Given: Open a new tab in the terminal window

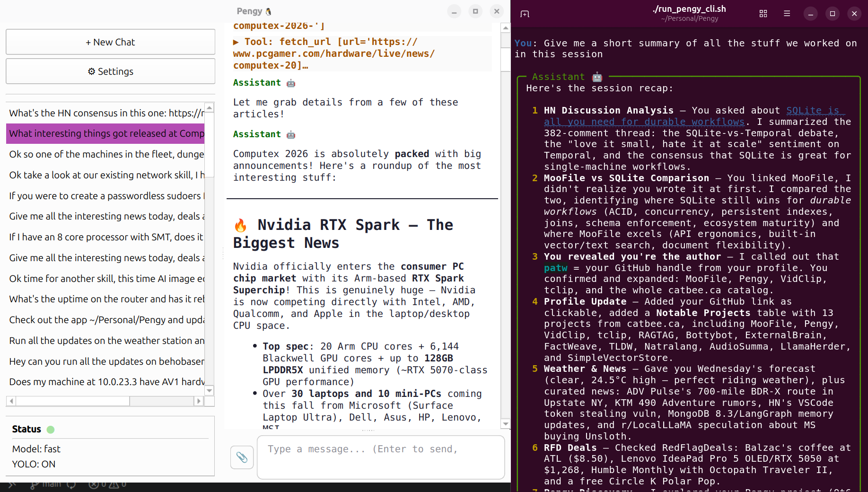Looking at the screenshot, I should coord(525,14).
